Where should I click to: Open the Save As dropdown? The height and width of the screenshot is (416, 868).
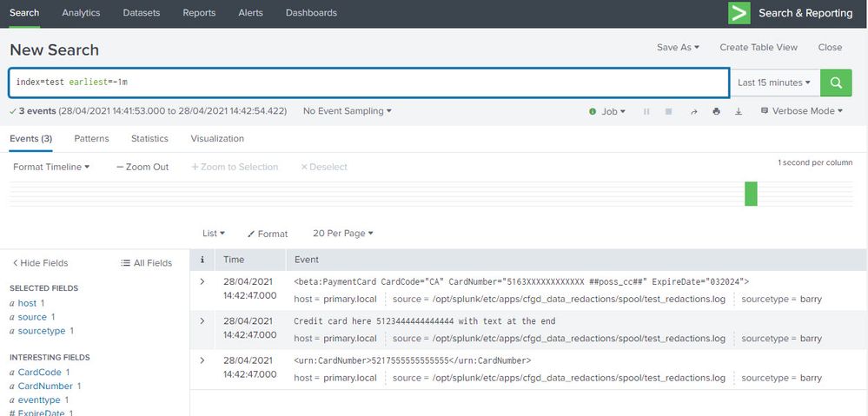click(678, 48)
